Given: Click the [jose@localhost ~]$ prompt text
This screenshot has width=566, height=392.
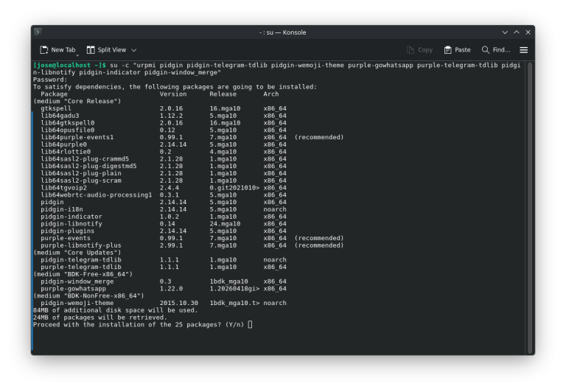Looking at the screenshot, I should [x=69, y=65].
